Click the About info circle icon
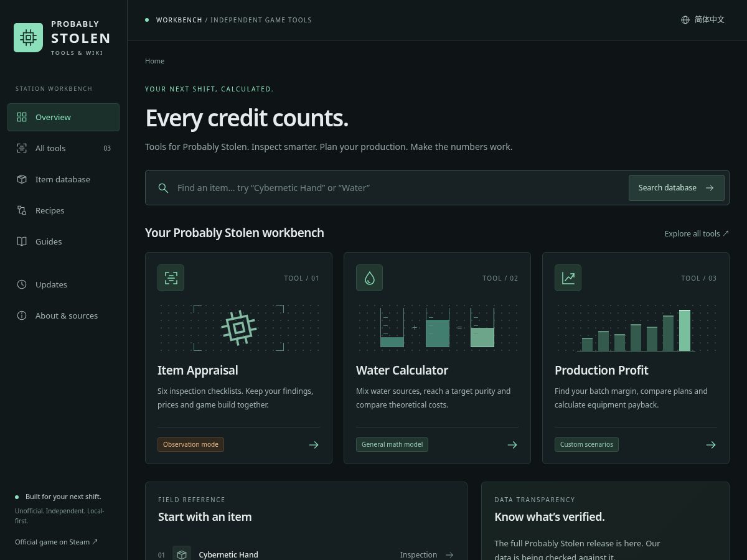The height and width of the screenshot is (560, 747). tap(22, 315)
